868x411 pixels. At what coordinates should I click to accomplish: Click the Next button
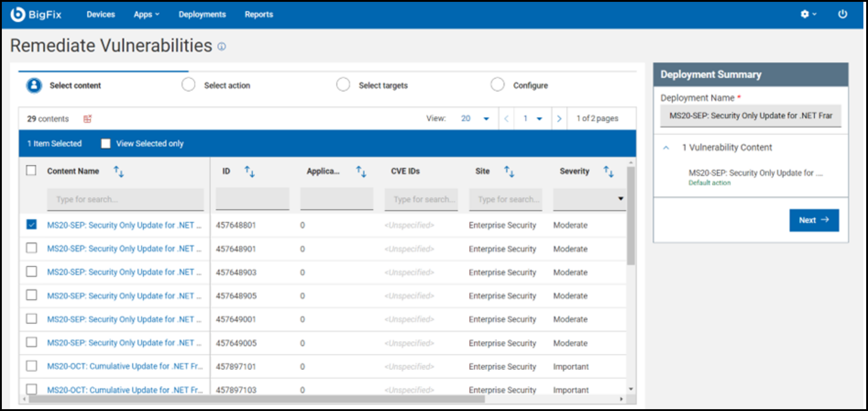tap(814, 220)
